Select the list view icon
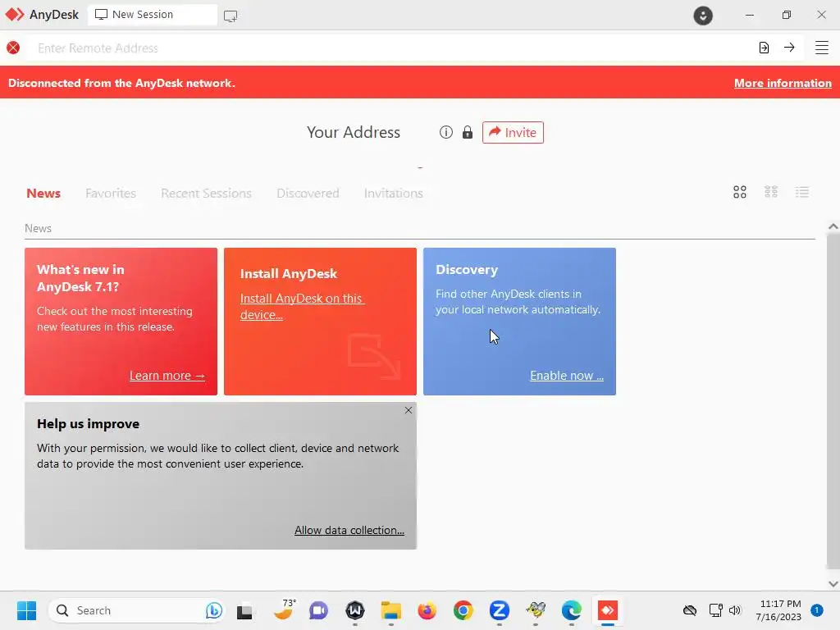Image resolution: width=840 pixels, height=630 pixels. coord(802,192)
